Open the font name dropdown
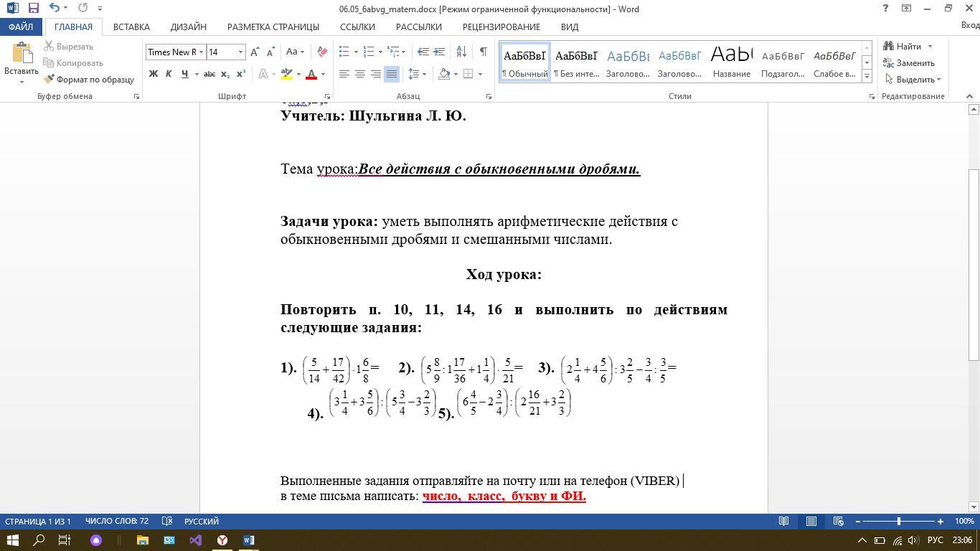Image resolution: width=980 pixels, height=551 pixels. click(x=202, y=52)
